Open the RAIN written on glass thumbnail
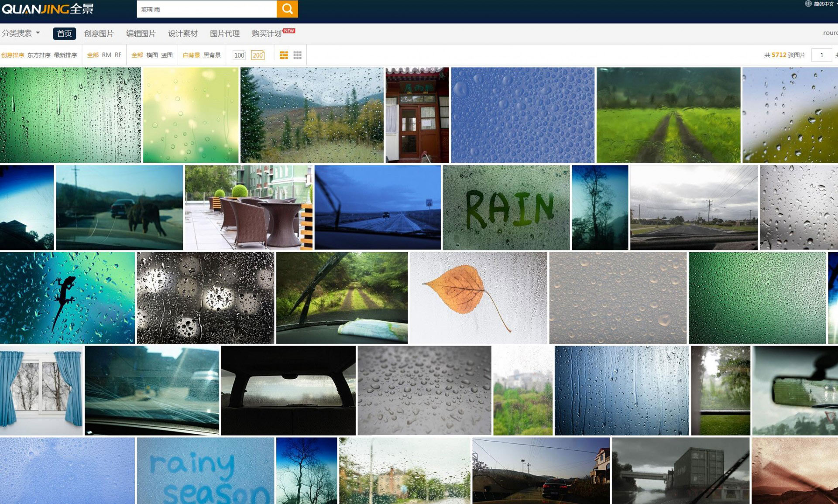This screenshot has width=838, height=504. pos(506,207)
